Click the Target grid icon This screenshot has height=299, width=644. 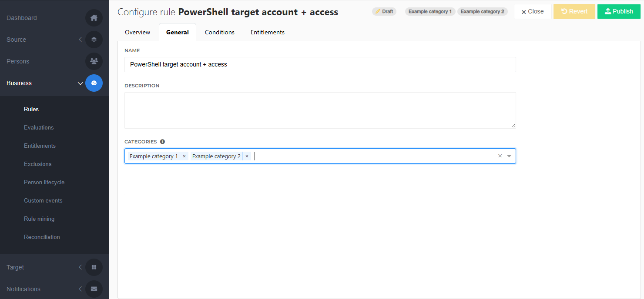[94, 267]
